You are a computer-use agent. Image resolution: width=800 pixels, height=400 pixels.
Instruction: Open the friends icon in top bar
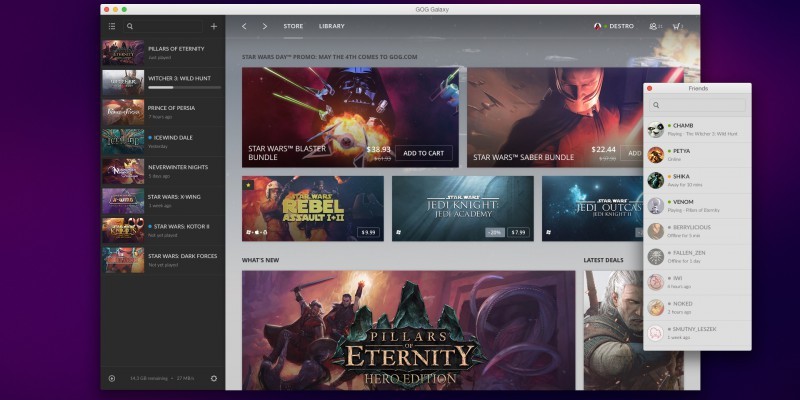click(655, 26)
